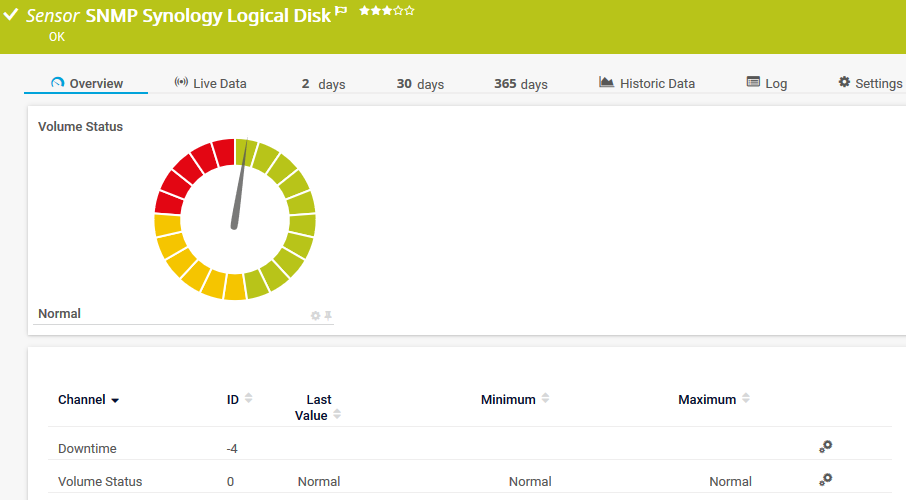Sort table by ID column arrows
906x500 pixels.
249,398
